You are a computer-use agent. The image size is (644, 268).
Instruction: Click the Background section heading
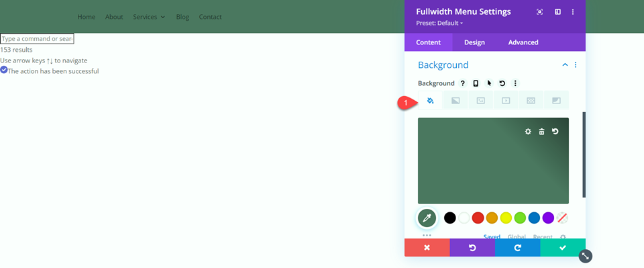[443, 65]
